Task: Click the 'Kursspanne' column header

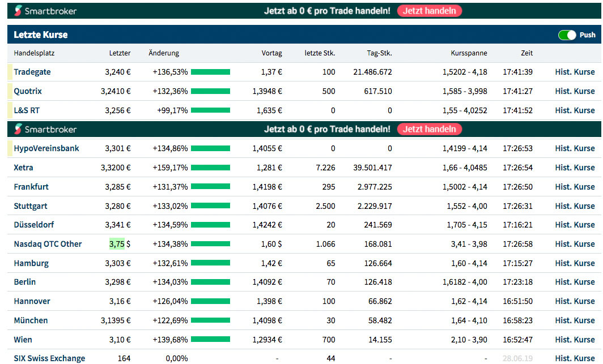Action: [x=469, y=53]
